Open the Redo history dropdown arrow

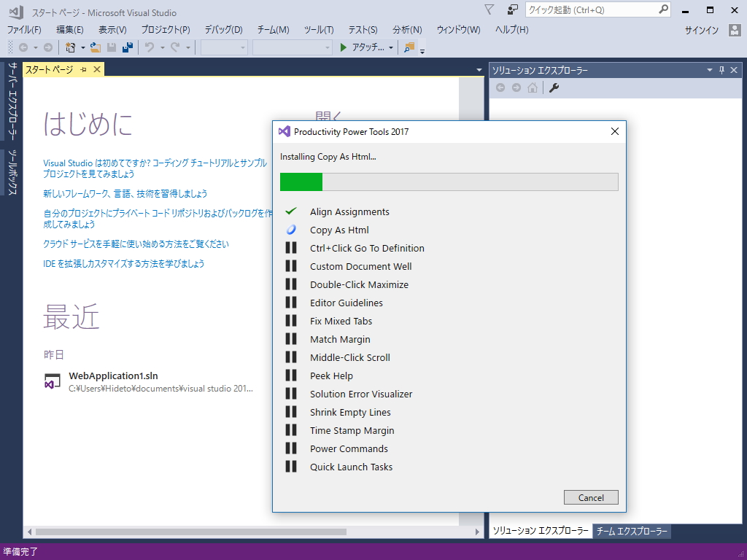click(187, 47)
